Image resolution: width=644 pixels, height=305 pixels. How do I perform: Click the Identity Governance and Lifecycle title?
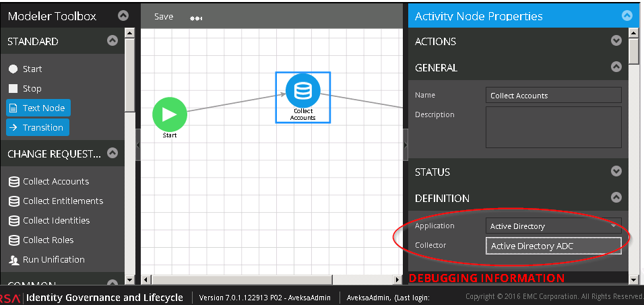[104, 298]
